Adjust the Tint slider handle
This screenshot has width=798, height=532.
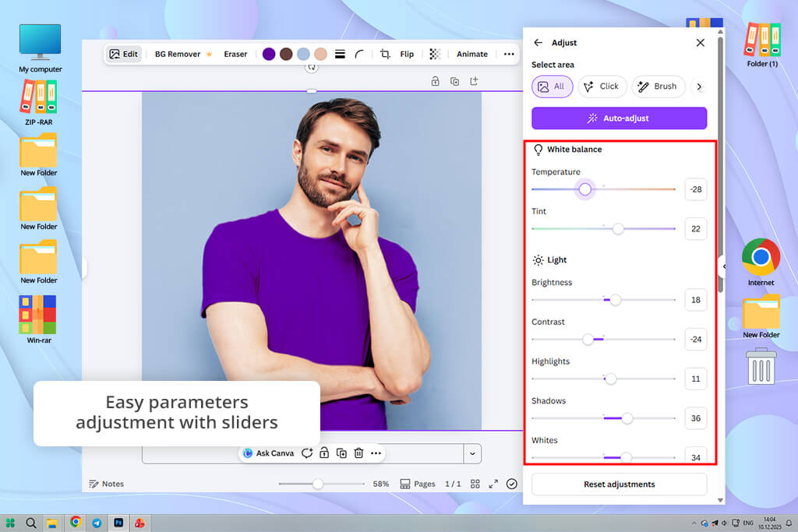618,229
